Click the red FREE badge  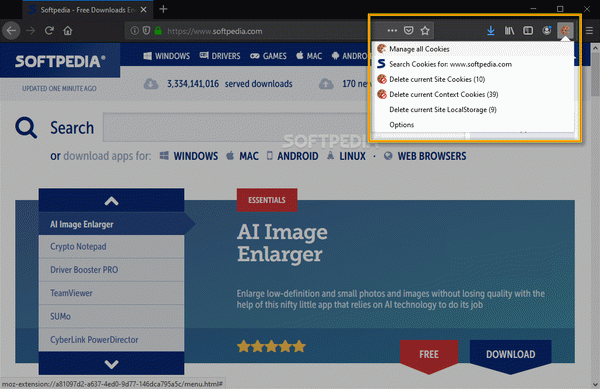(429, 355)
